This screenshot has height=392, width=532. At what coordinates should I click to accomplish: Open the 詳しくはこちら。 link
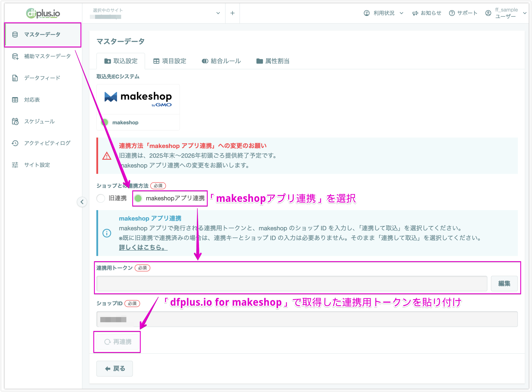point(143,247)
